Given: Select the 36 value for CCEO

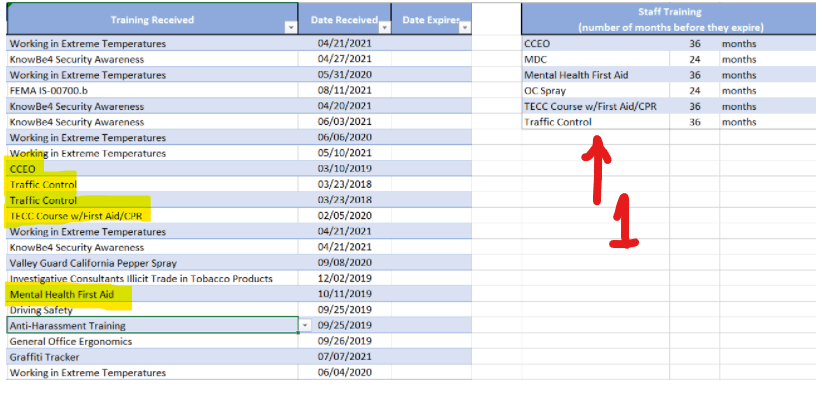Looking at the screenshot, I should [x=694, y=44].
